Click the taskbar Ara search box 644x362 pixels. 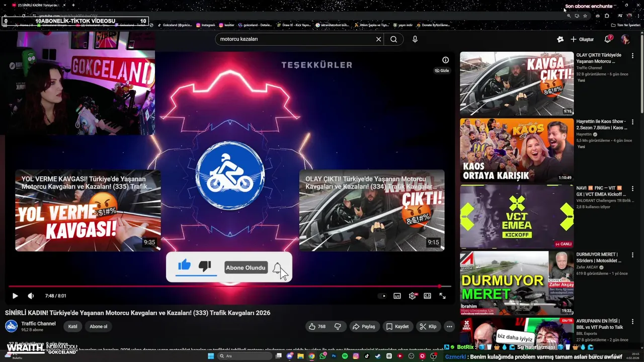click(x=245, y=356)
